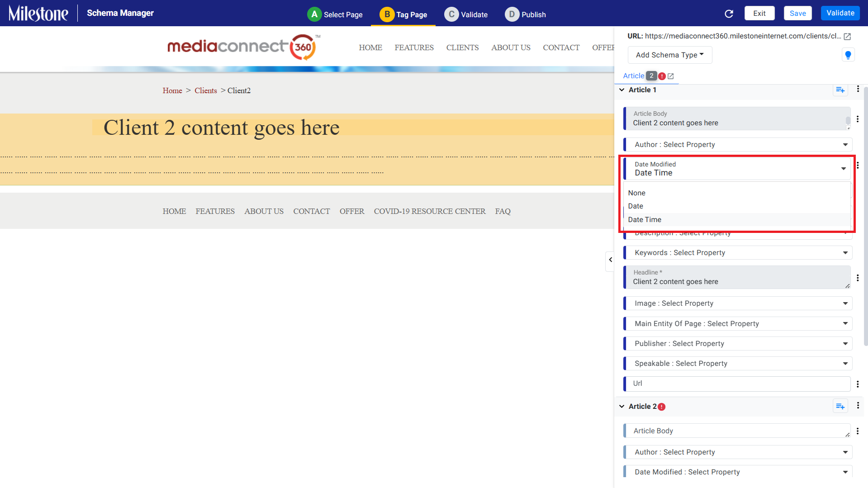The width and height of the screenshot is (868, 488).
Task: Open three-dot menu for Article 2 header
Action: (x=858, y=406)
